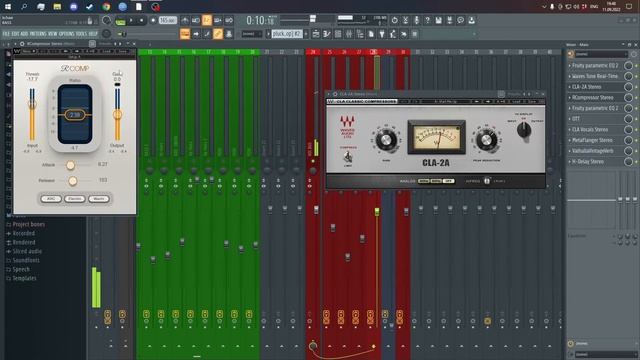The height and width of the screenshot is (360, 640).
Task: Open slot menu for Fruity parametric EQ 2 top slot
Action: tap(570, 65)
